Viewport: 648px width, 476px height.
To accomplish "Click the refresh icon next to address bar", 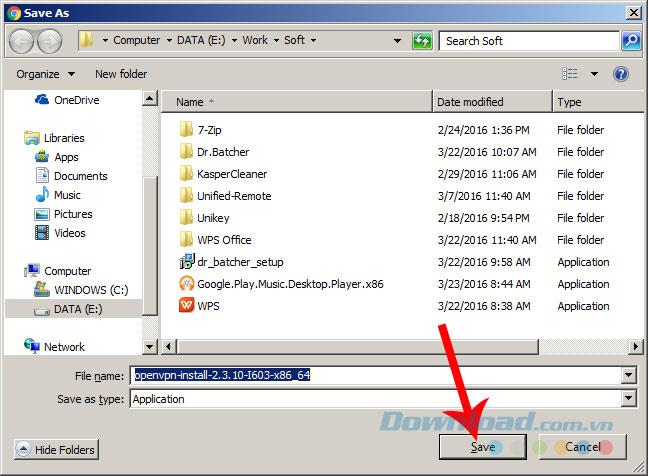I will pyautogui.click(x=422, y=41).
